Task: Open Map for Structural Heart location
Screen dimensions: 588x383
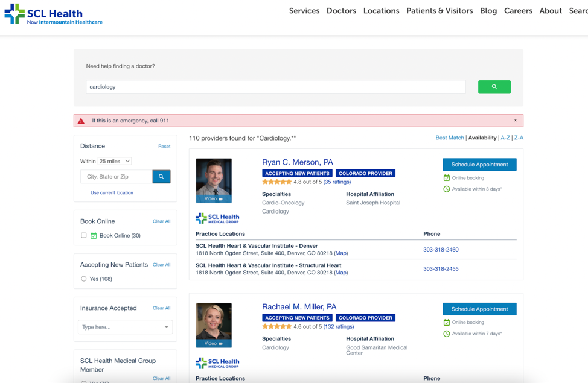Action: (341, 273)
